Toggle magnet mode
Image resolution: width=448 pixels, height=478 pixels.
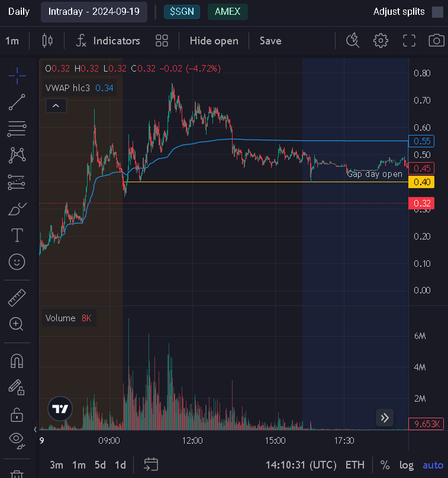pos(17,361)
